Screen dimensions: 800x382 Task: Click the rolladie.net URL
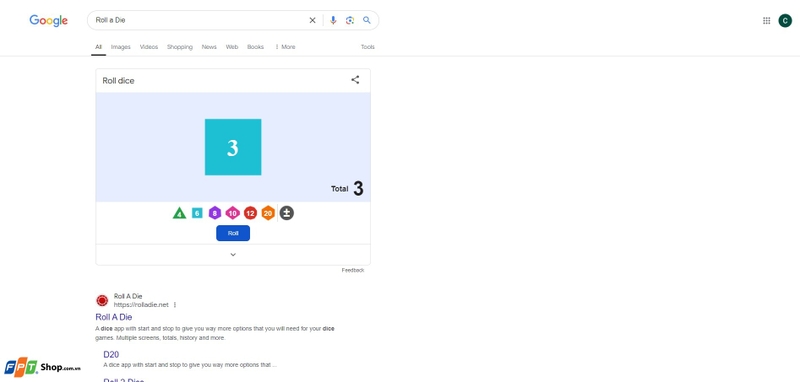pos(141,305)
